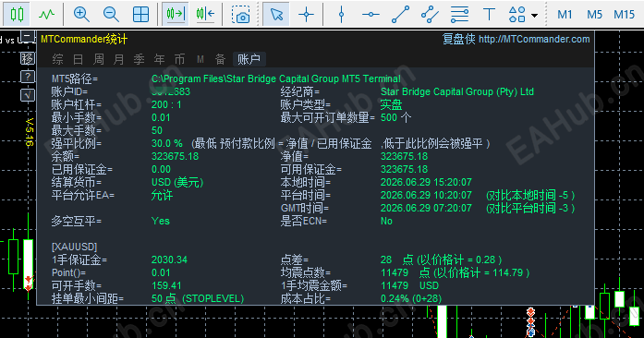Click the 50 点 (STOPLEVEL) value

[198, 298]
